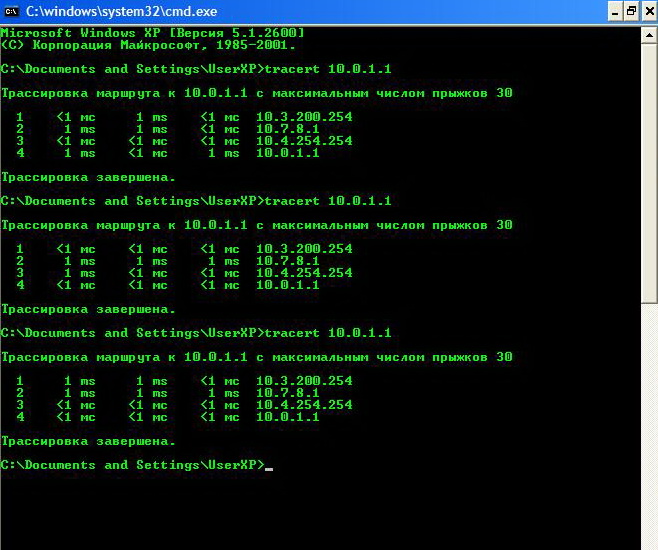658x550 pixels.
Task: Click 10.7.8.1 in the first trace result
Action: tap(288, 129)
